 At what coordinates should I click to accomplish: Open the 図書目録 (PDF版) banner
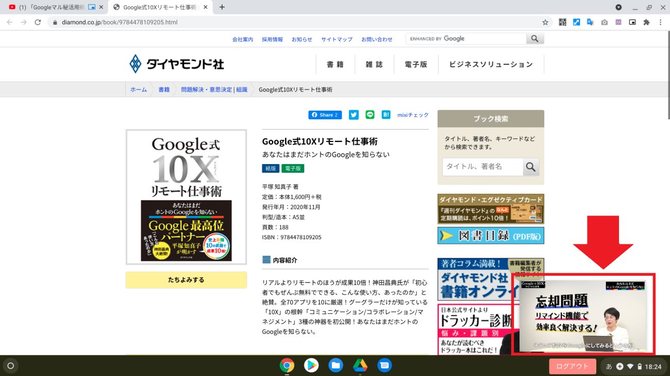(x=491, y=235)
